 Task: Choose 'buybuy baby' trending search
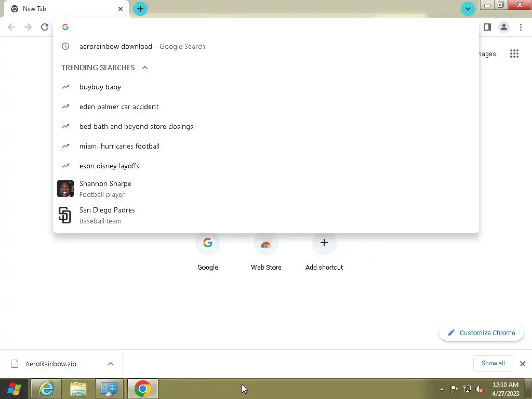266,87
